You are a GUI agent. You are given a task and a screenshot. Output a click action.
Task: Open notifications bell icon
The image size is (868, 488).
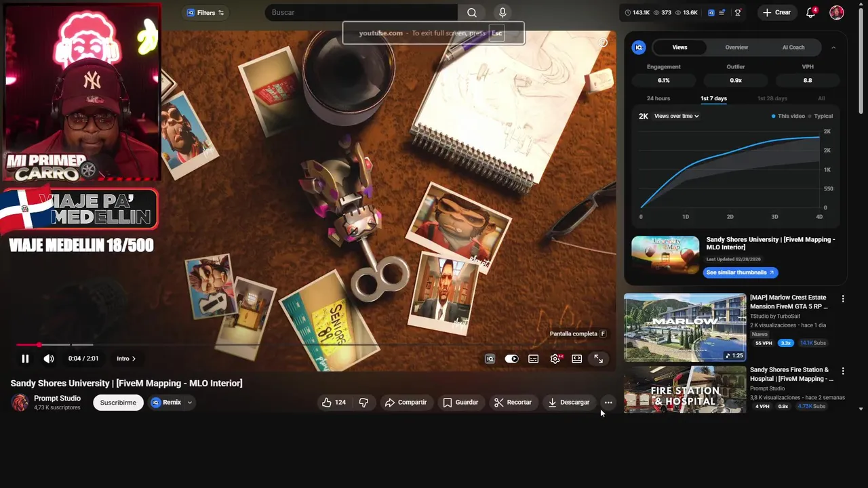tap(811, 12)
